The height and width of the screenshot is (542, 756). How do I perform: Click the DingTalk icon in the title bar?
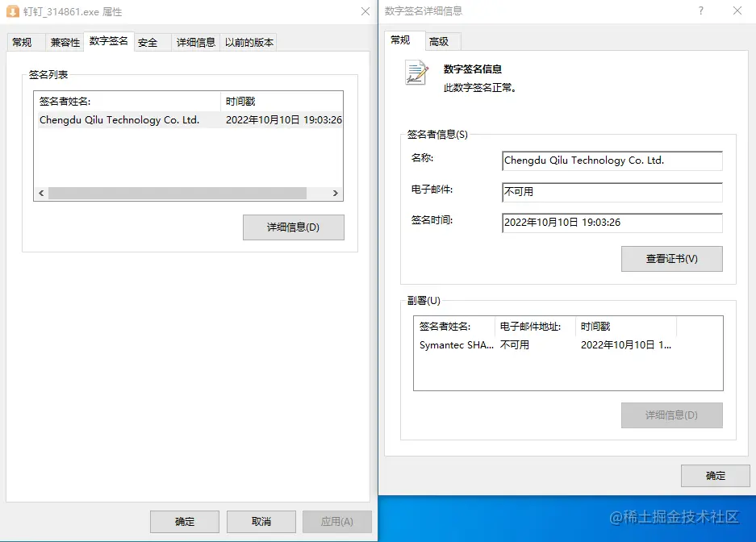pos(14,11)
